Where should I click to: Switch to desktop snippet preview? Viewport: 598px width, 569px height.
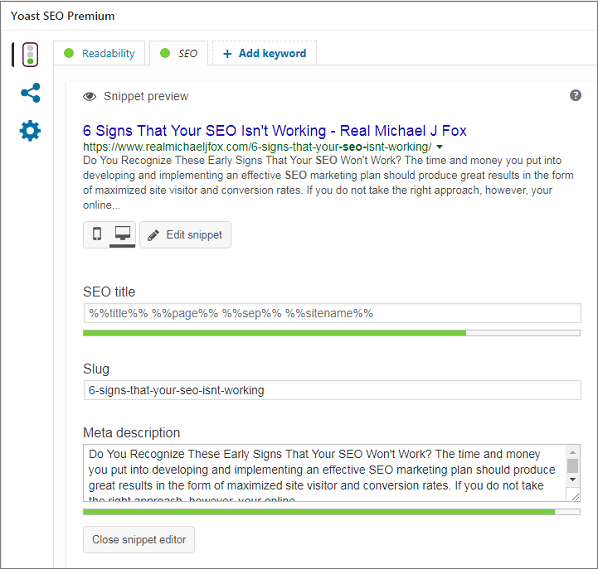click(122, 234)
